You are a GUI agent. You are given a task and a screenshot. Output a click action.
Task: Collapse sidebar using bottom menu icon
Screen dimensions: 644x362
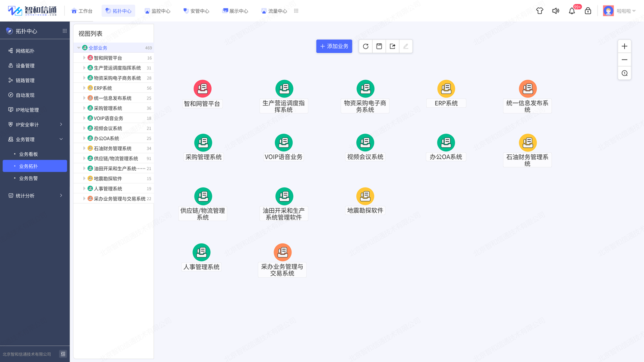pyautogui.click(x=63, y=354)
